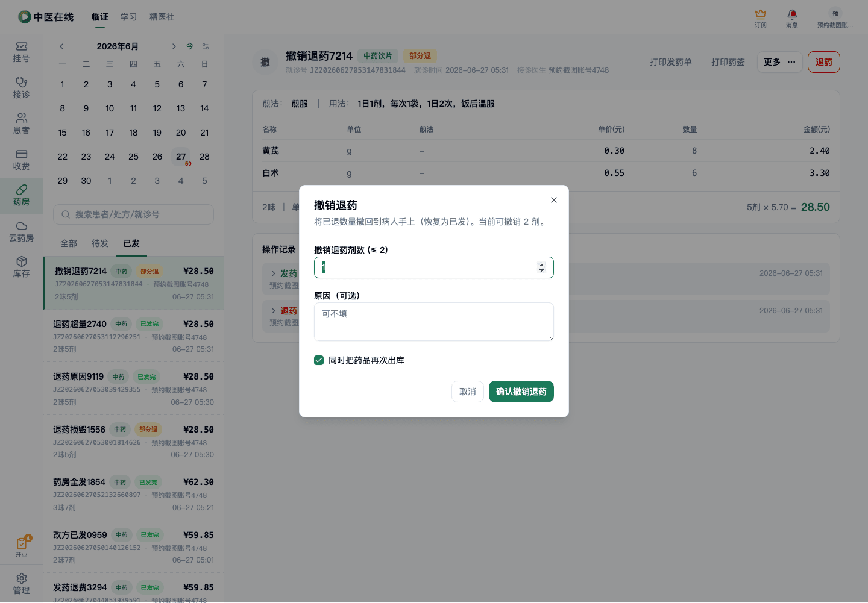Click the ¥62.30 amount of 药房全发1854
Viewport: 868px width, 603px height.
198,482
